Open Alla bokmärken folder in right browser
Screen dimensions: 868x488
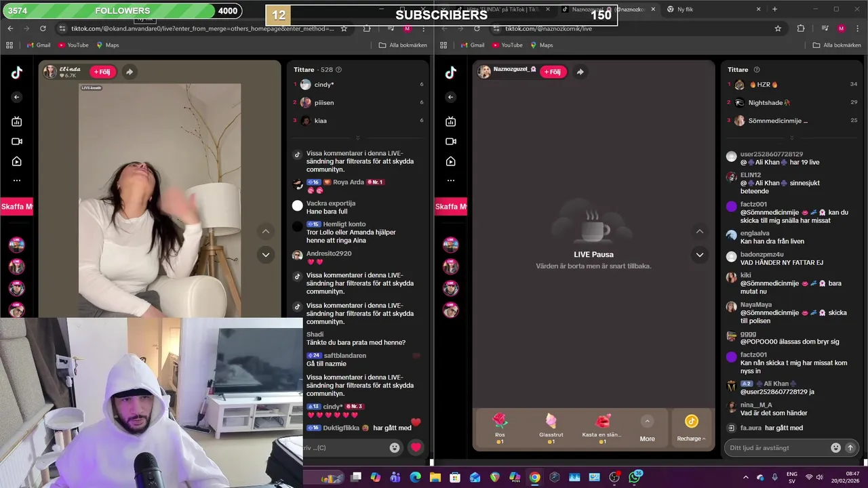837,45
